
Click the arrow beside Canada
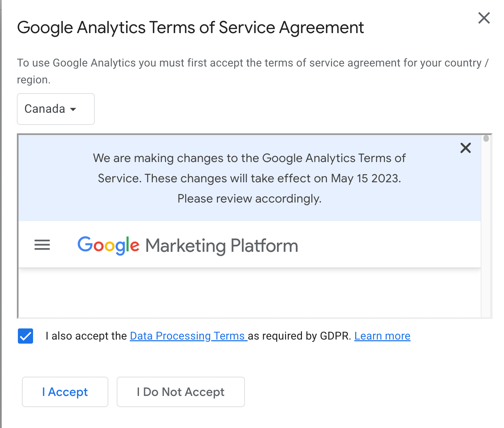(x=73, y=109)
